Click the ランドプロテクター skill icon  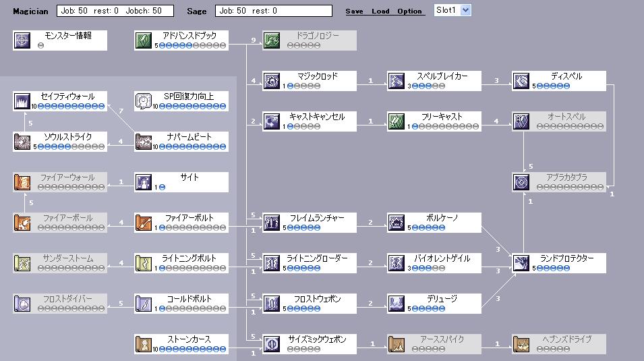pyautogui.click(x=521, y=263)
